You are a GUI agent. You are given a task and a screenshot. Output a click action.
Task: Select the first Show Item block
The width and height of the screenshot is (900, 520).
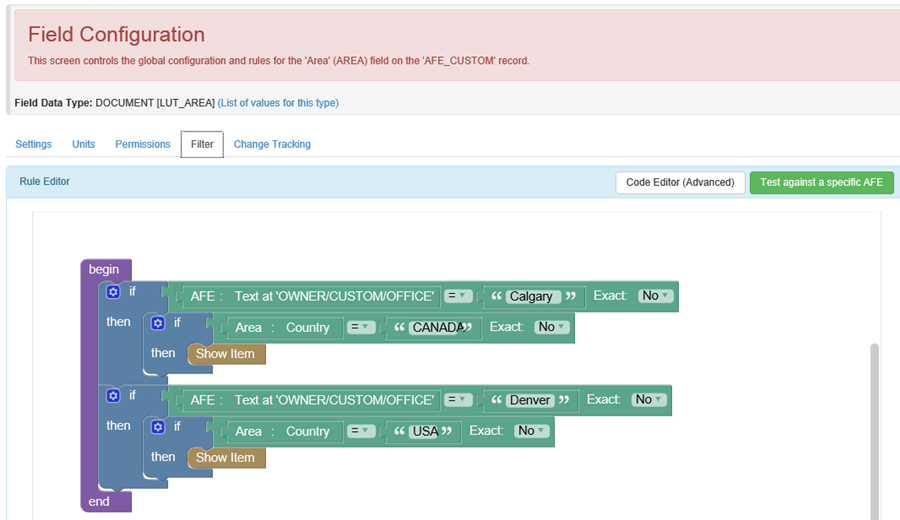click(x=225, y=354)
